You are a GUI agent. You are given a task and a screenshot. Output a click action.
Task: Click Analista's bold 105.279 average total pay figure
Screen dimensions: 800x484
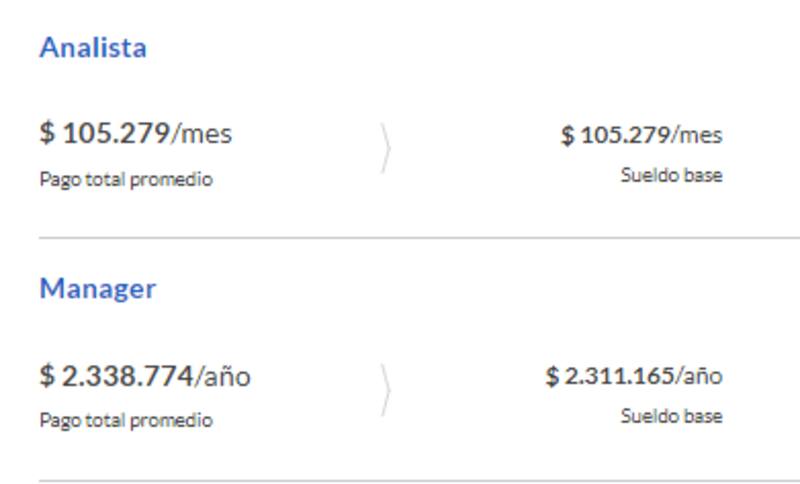(x=116, y=133)
